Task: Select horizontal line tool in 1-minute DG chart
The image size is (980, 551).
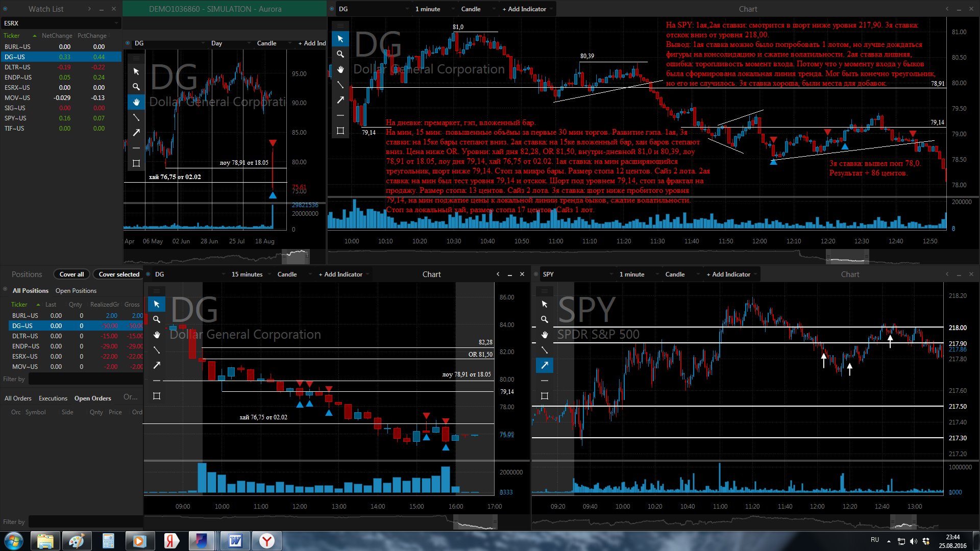Action: pos(340,115)
